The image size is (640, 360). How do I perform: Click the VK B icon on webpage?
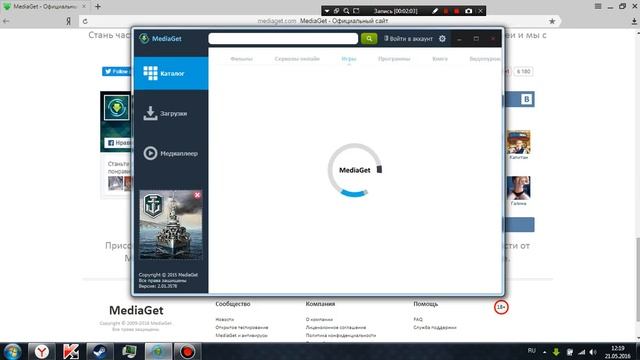[527, 99]
